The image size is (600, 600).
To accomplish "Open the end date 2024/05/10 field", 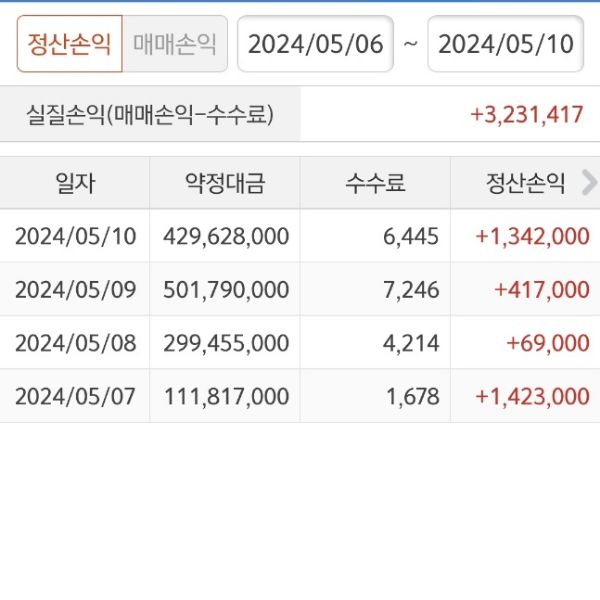I will click(505, 44).
